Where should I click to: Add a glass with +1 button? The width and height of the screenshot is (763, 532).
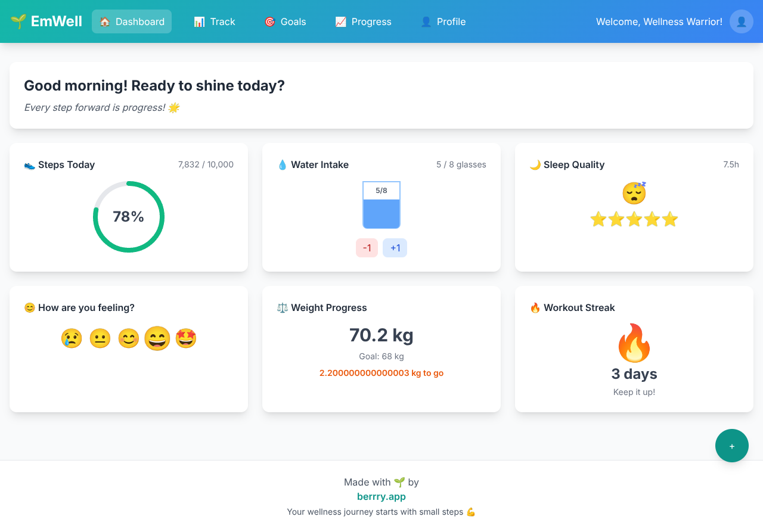(x=395, y=248)
